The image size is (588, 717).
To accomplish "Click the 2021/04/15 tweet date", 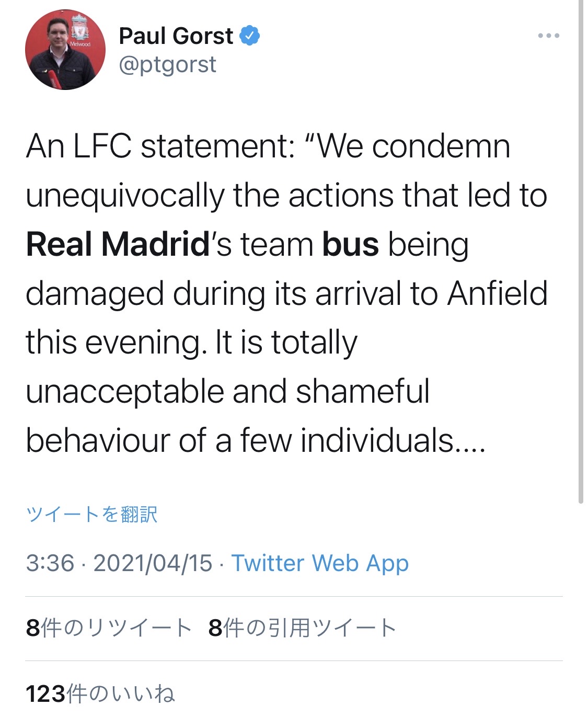I will [153, 563].
